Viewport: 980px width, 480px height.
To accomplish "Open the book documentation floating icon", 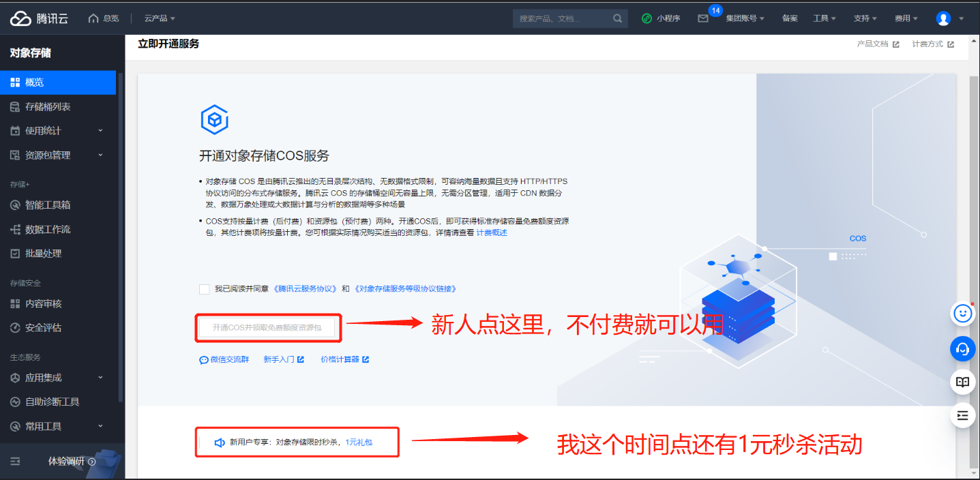I will tap(962, 382).
